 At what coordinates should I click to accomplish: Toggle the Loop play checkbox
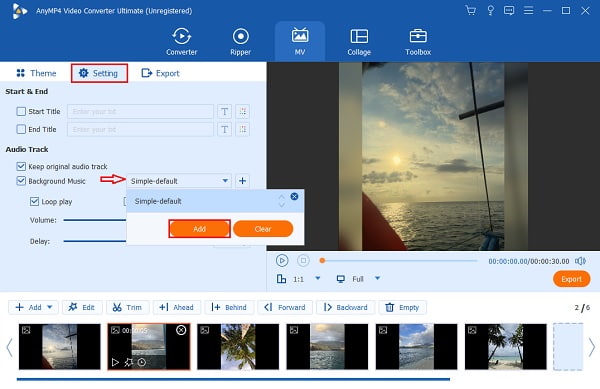tap(34, 202)
